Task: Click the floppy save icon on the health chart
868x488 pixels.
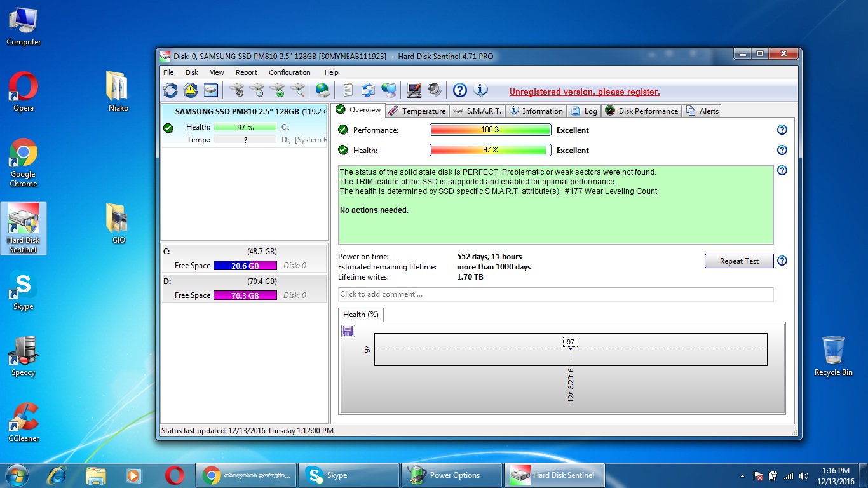Action: [348, 330]
